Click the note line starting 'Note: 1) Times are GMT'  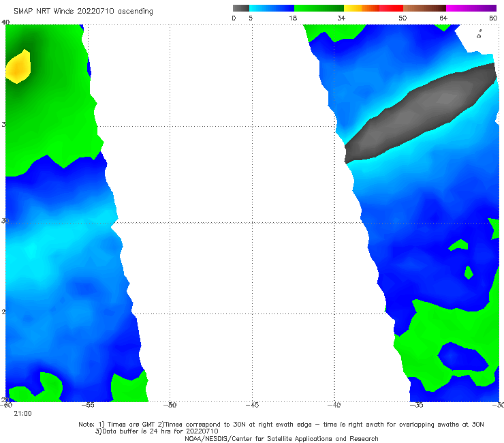click(x=281, y=425)
